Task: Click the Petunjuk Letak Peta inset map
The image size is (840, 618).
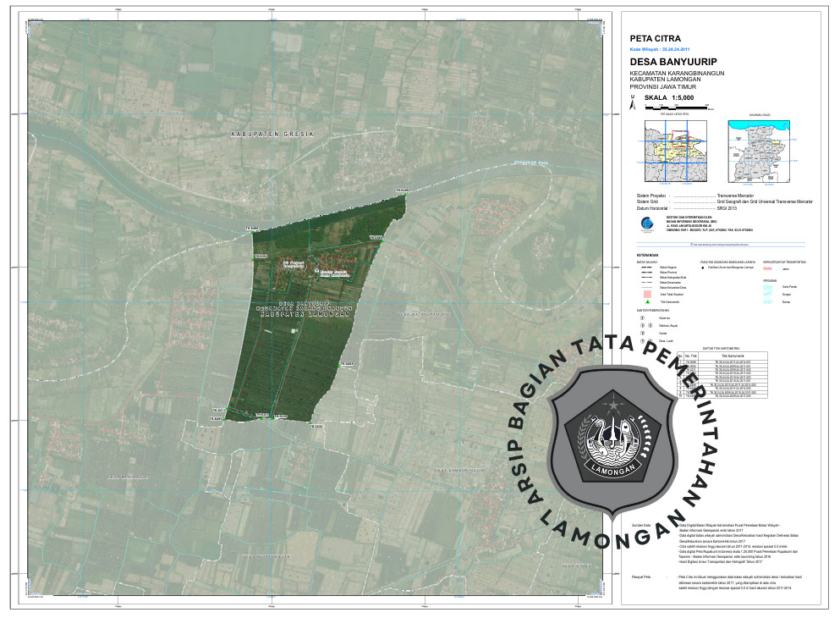Action: (x=674, y=150)
